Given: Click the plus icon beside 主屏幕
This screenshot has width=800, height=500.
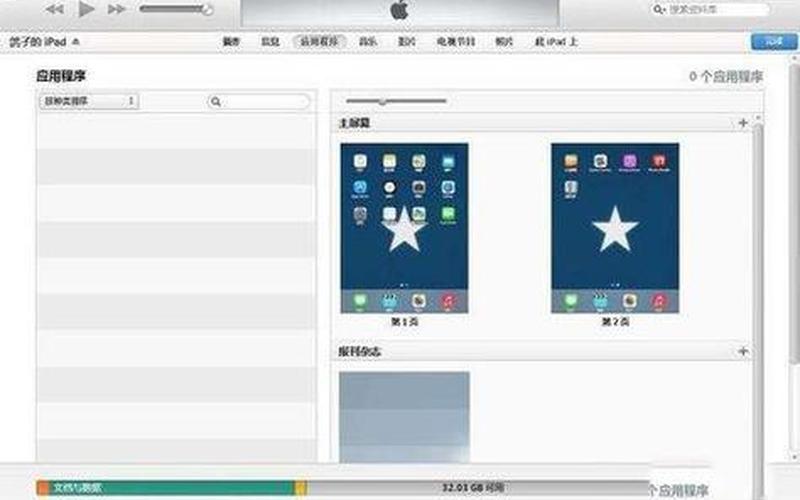Looking at the screenshot, I should [743, 122].
